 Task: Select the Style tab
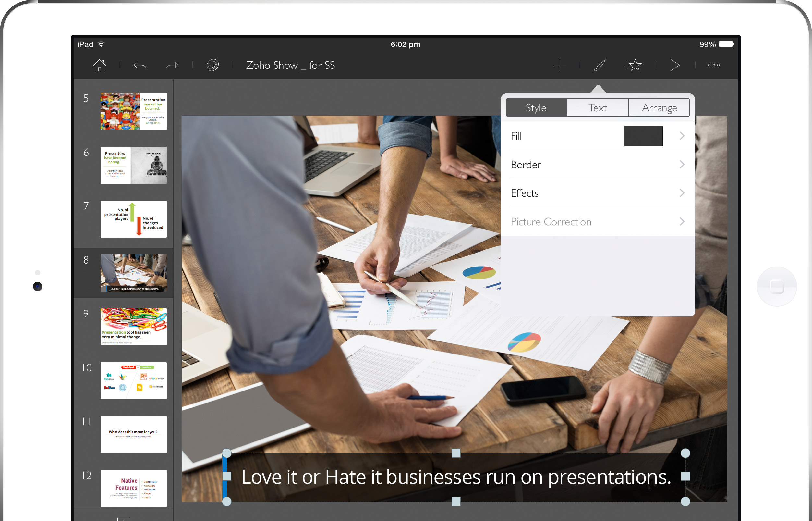click(x=536, y=107)
